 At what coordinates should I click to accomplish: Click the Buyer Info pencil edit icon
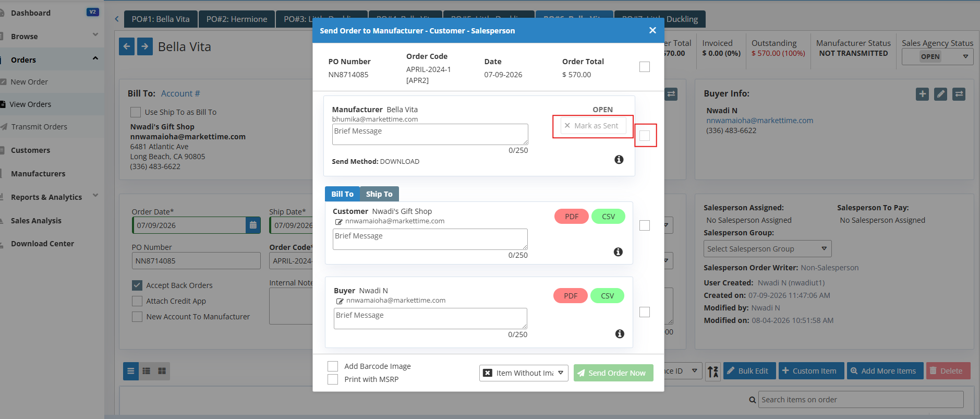940,94
